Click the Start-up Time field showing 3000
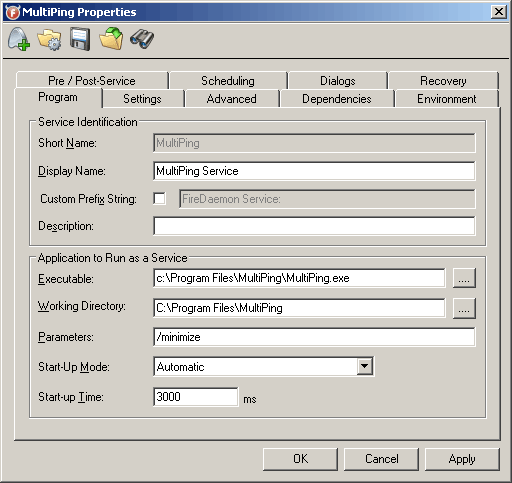 196,397
